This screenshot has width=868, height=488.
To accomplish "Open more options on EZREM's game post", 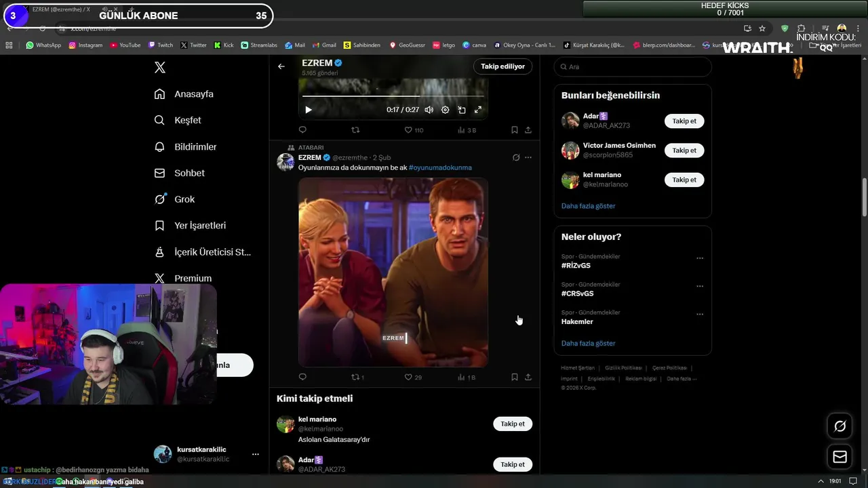I will coord(528,157).
